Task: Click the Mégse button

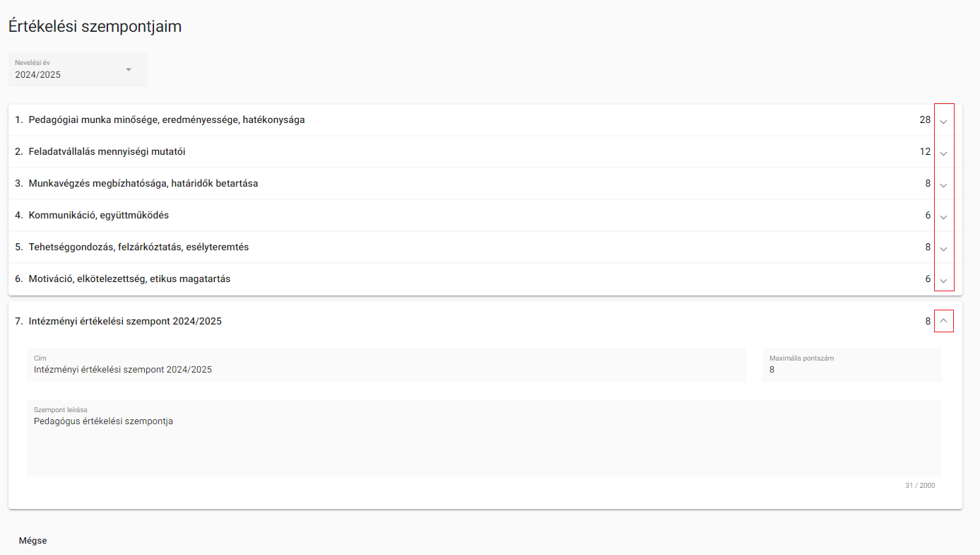Action: [33, 540]
